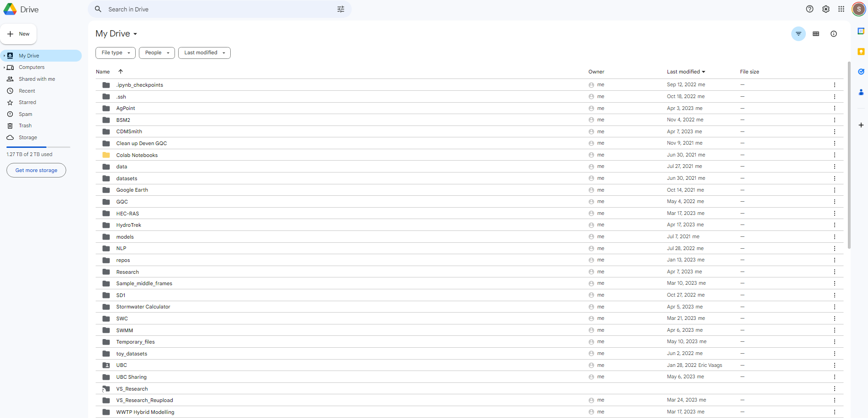Click the New button

[x=19, y=34]
